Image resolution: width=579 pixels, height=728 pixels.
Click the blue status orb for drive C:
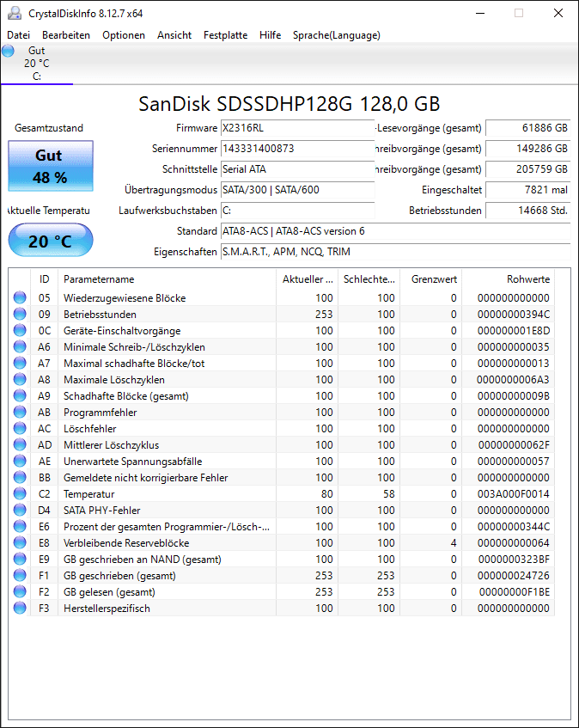[x=8, y=51]
